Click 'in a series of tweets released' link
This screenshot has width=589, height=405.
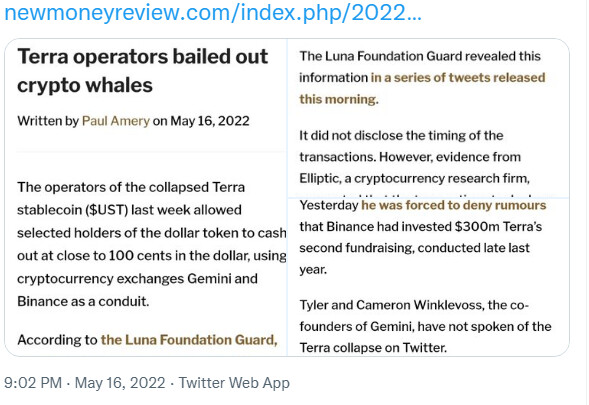[458, 77]
